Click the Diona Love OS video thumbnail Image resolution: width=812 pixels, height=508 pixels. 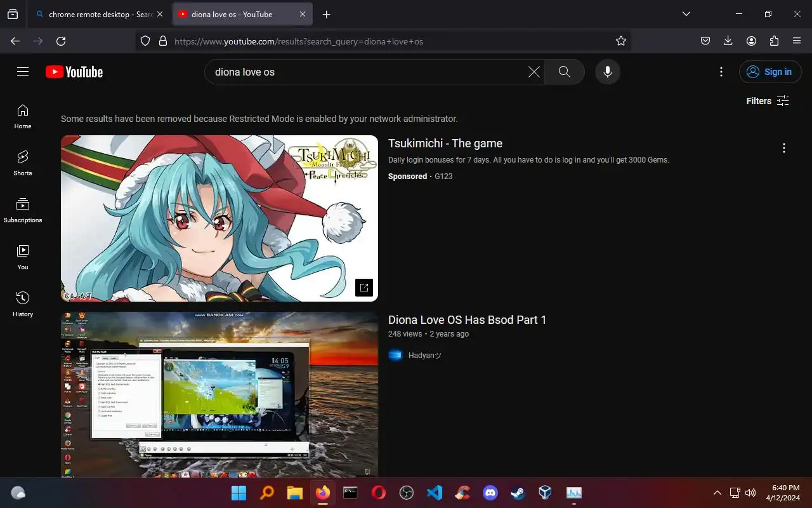[x=219, y=394]
